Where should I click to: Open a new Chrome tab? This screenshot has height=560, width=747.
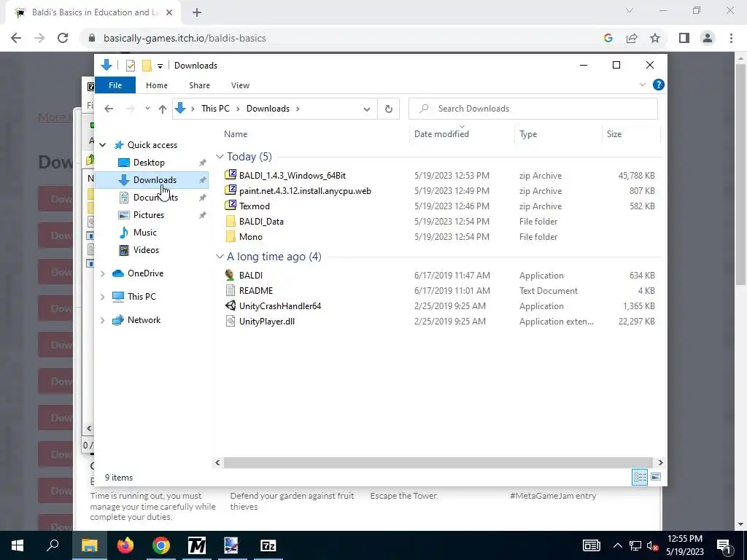(197, 12)
